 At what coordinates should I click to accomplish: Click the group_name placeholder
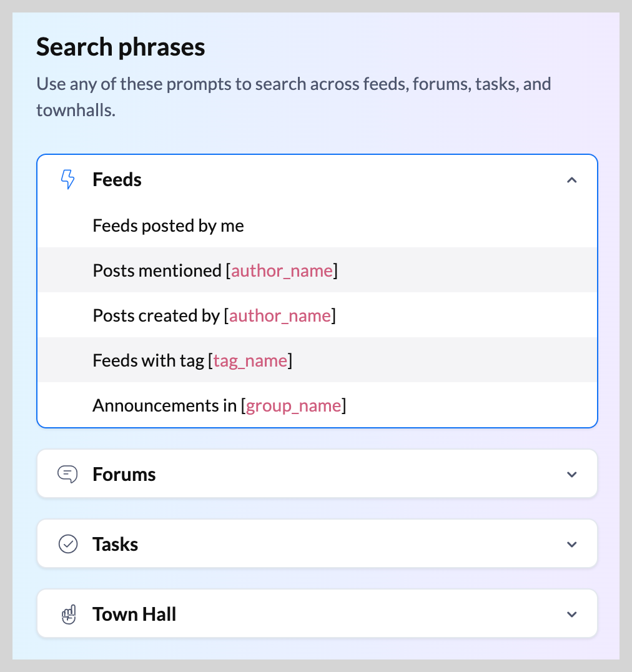click(294, 405)
